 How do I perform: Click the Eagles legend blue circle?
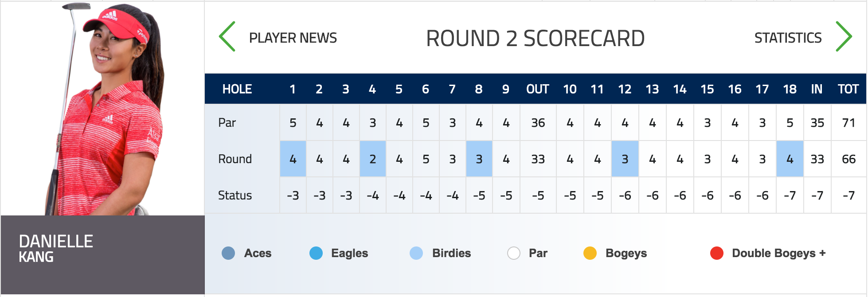pyautogui.click(x=316, y=253)
